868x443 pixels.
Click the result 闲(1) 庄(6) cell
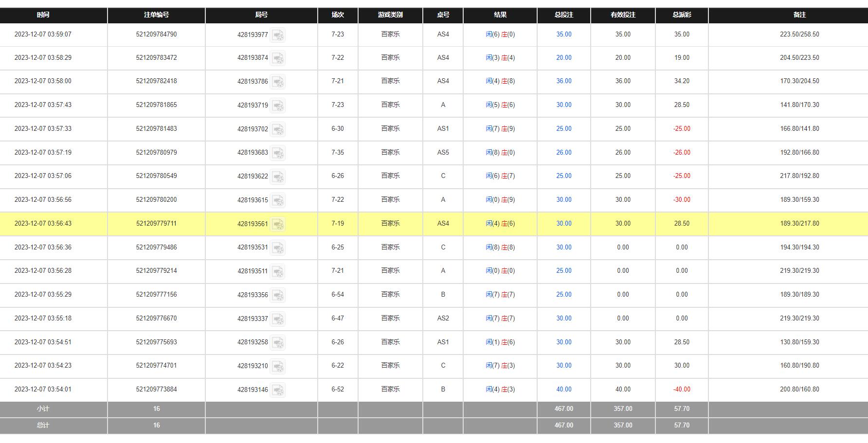(x=500, y=342)
